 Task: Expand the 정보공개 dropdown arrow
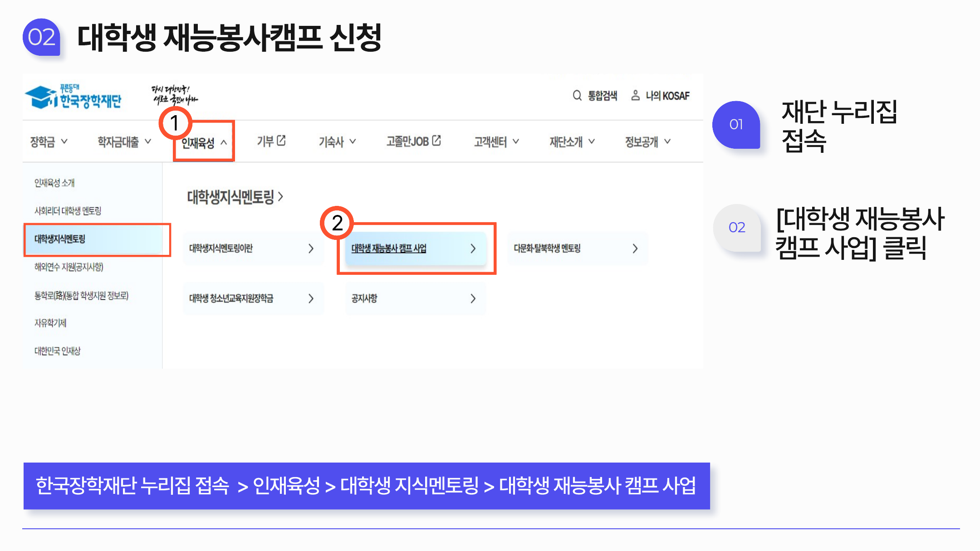coord(667,141)
